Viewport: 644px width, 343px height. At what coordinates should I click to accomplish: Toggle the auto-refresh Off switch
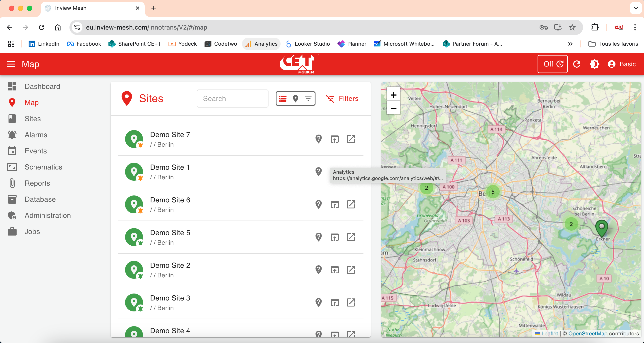(x=552, y=64)
